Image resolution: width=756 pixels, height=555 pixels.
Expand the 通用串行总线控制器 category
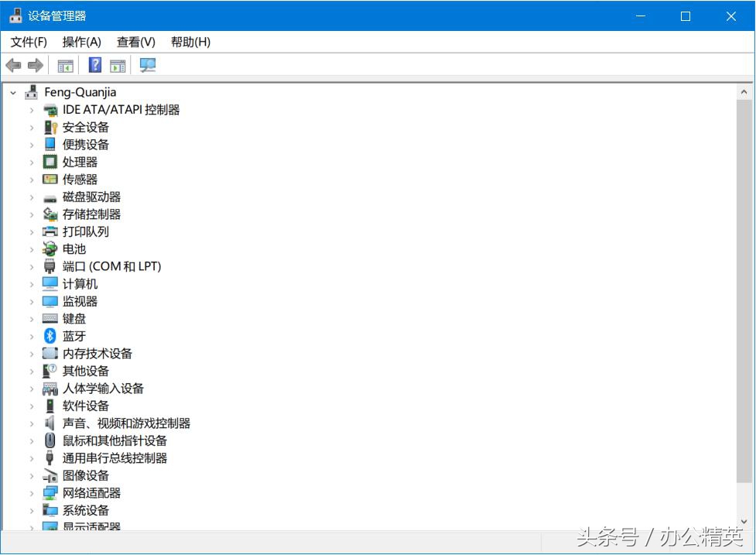click(31, 457)
